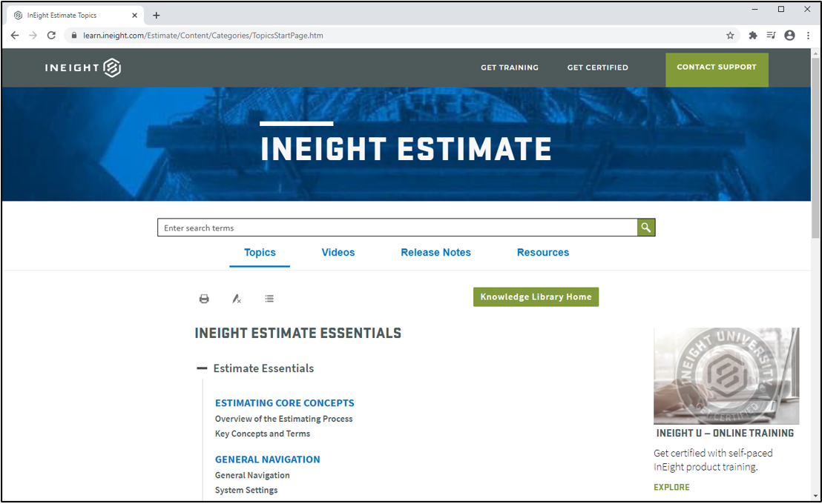Click the padlock site info icon
The width and height of the screenshot is (822, 504).
(x=74, y=35)
